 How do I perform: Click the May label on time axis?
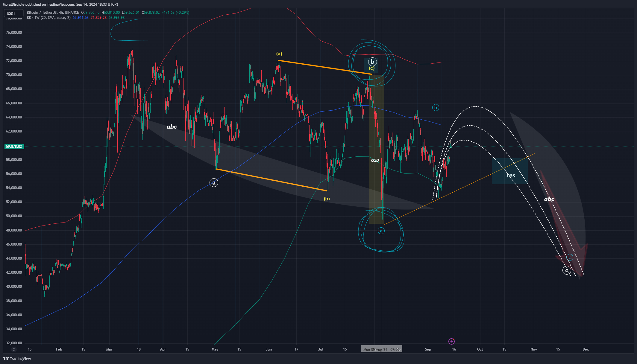click(x=215, y=349)
